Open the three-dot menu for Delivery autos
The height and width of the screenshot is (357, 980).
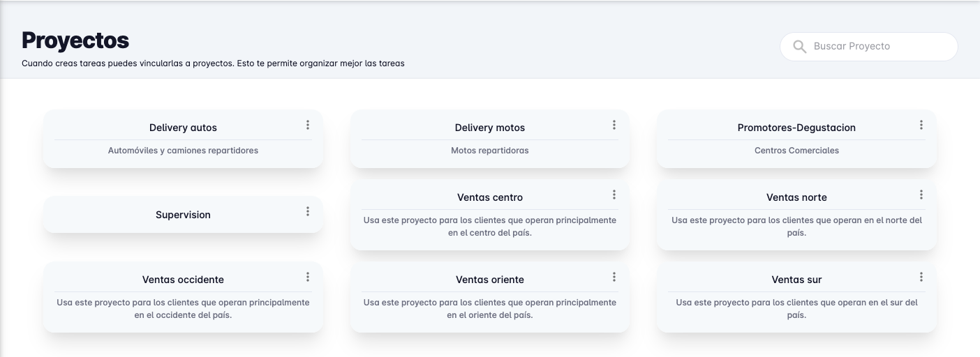(x=307, y=125)
